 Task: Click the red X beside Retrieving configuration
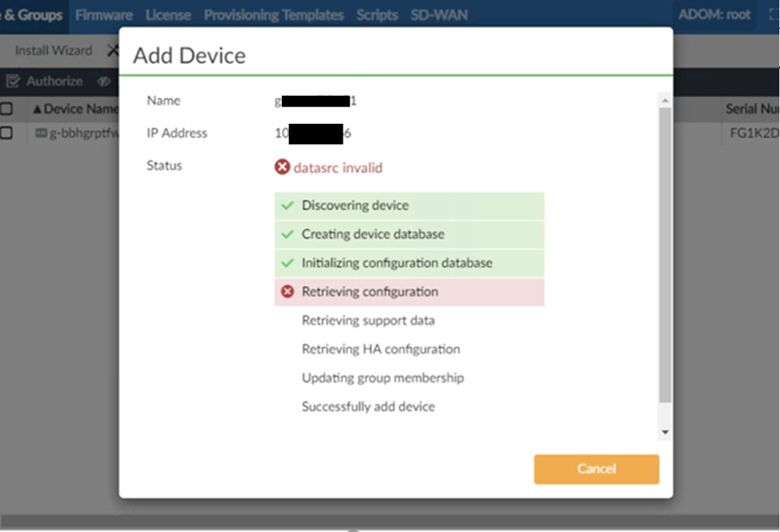click(287, 292)
